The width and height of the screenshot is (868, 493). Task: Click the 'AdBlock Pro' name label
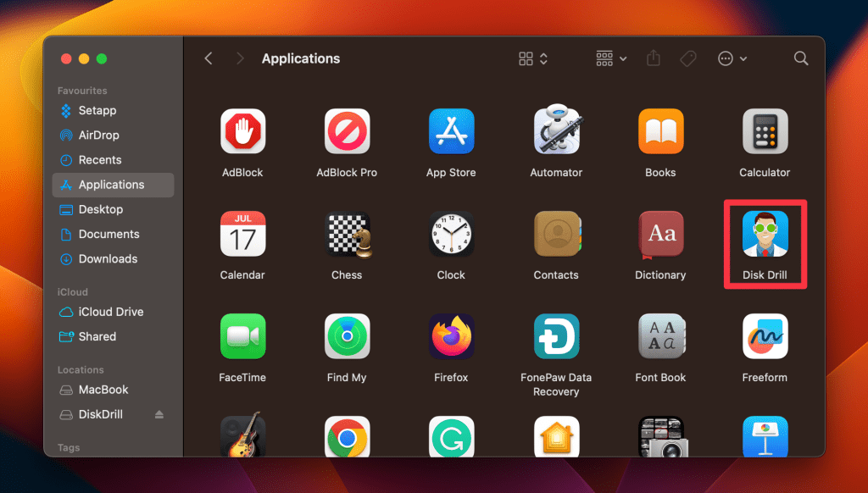point(347,173)
